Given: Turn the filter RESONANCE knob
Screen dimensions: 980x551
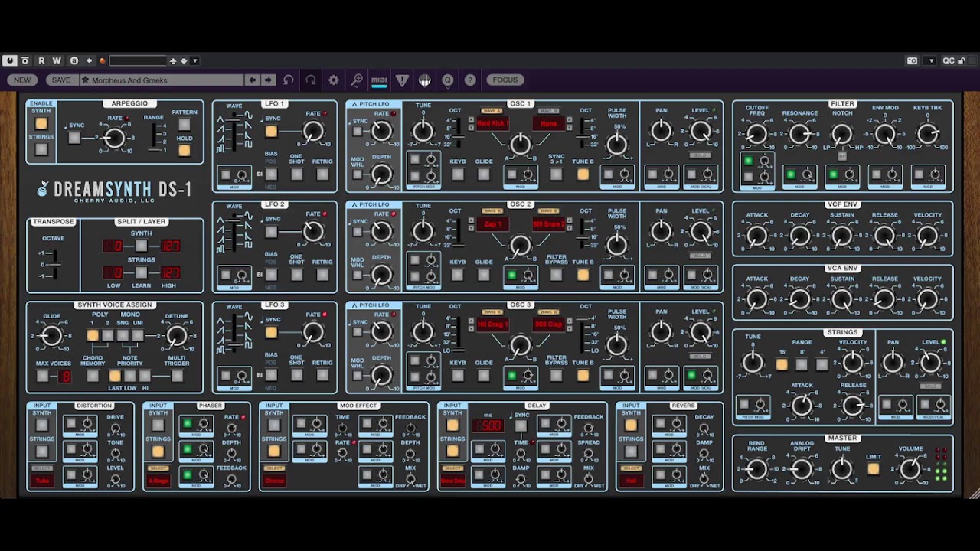Looking at the screenshot, I should pos(799,134).
